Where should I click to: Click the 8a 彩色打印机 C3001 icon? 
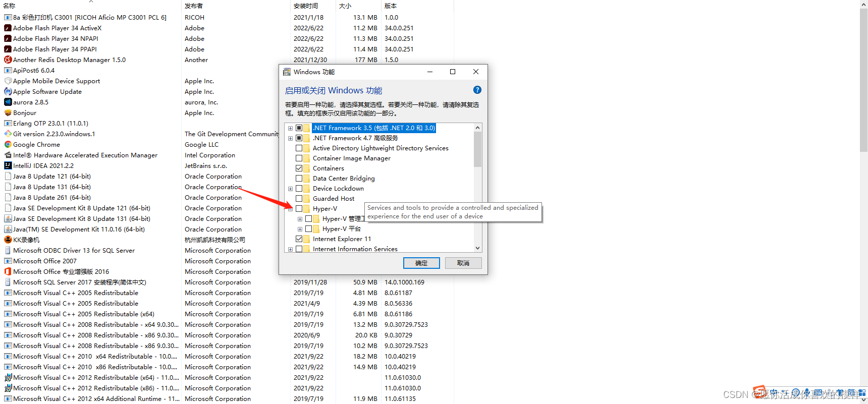(8, 17)
